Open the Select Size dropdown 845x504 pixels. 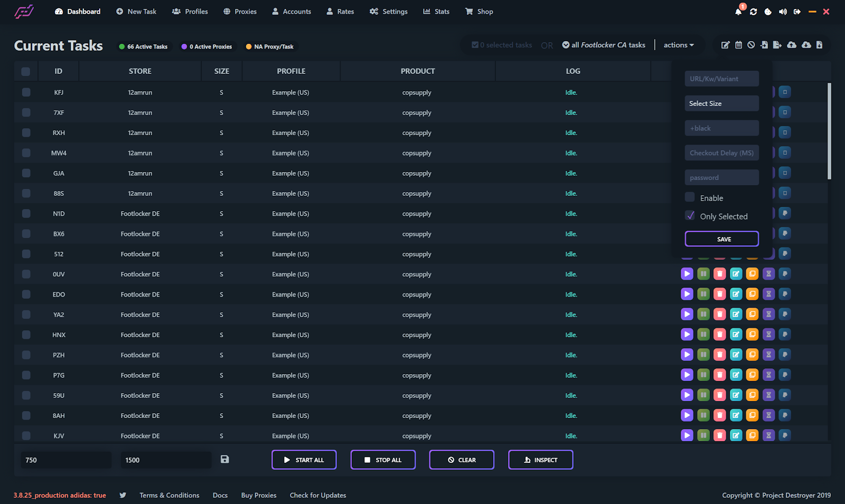(x=721, y=103)
